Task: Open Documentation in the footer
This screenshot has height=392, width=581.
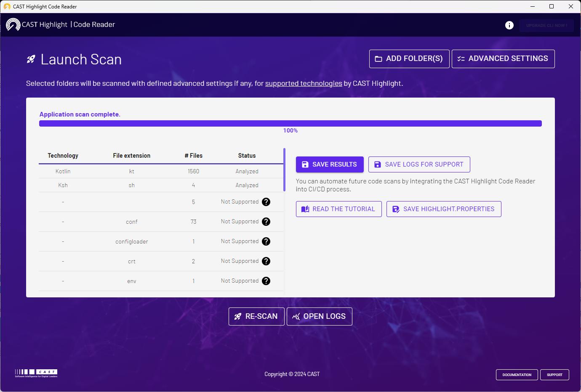Action: (x=517, y=375)
